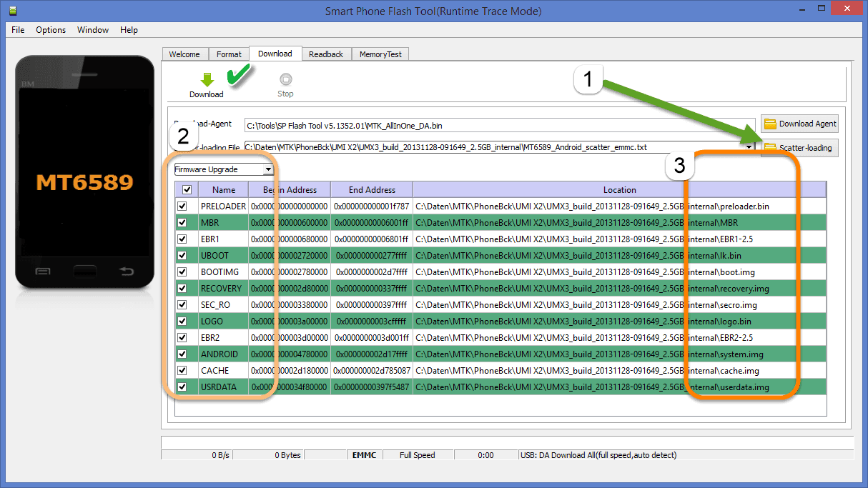Click the Download-Agent path field with MTK_AllInOne_DA.bin
The image size is (868, 488).
click(499, 125)
